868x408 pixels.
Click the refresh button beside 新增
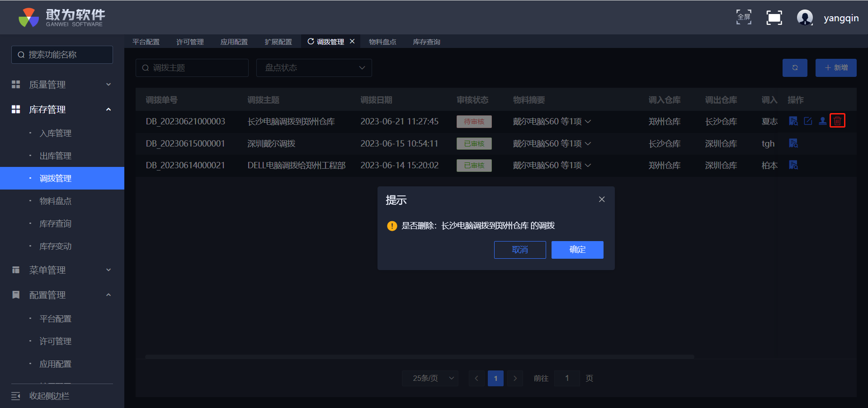[x=795, y=68]
